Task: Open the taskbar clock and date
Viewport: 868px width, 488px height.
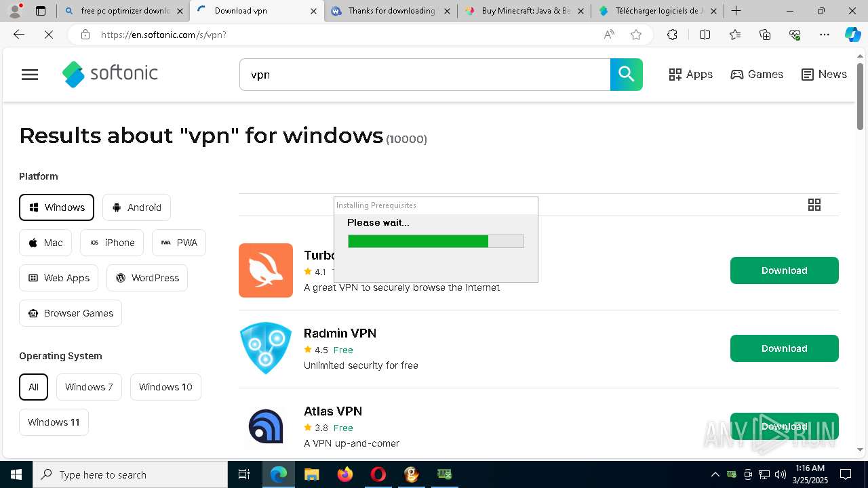Action: [x=810, y=474]
